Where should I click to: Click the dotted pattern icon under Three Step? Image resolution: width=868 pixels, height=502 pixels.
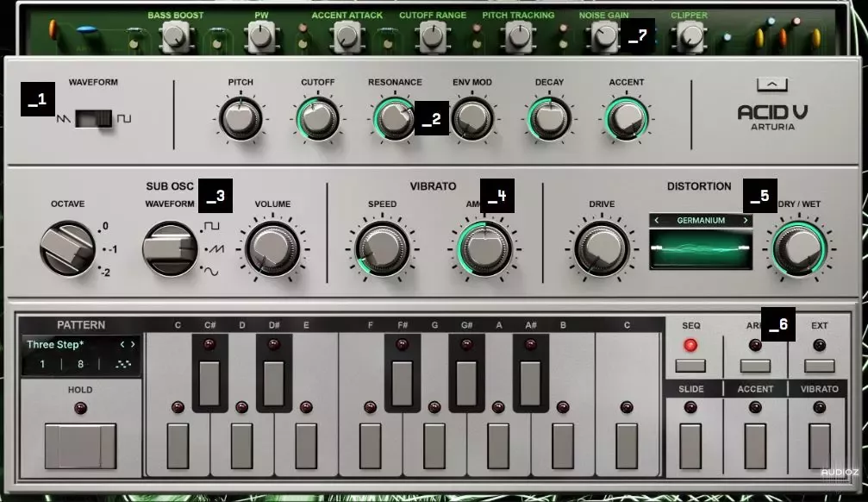click(123, 364)
